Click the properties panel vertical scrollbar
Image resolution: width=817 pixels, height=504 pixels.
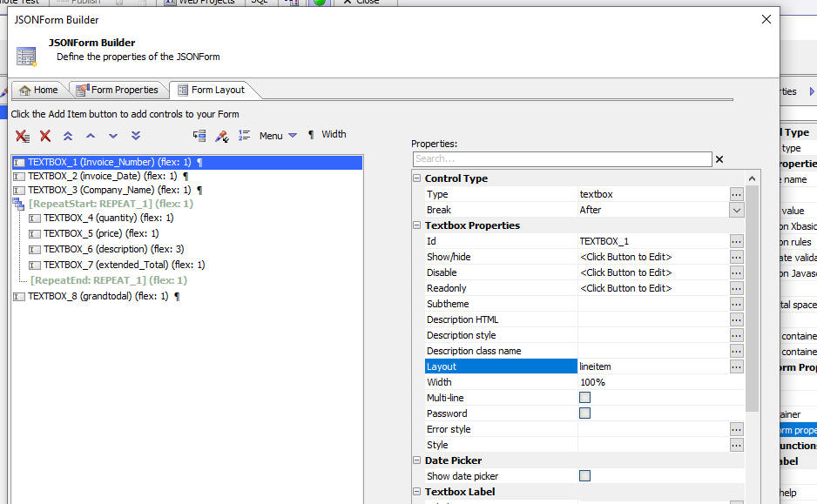(x=752, y=299)
